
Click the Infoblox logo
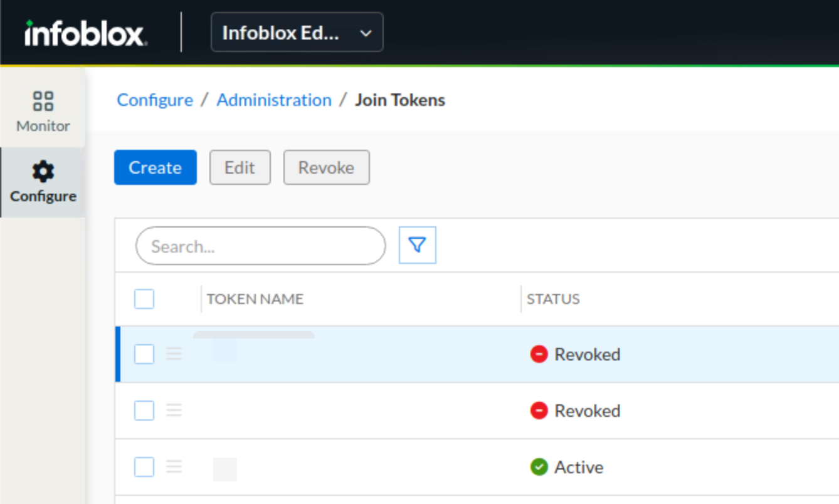[86, 33]
